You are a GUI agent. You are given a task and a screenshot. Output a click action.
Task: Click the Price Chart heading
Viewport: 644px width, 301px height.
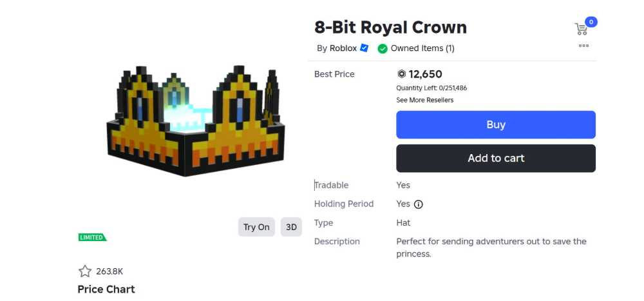pyautogui.click(x=106, y=289)
